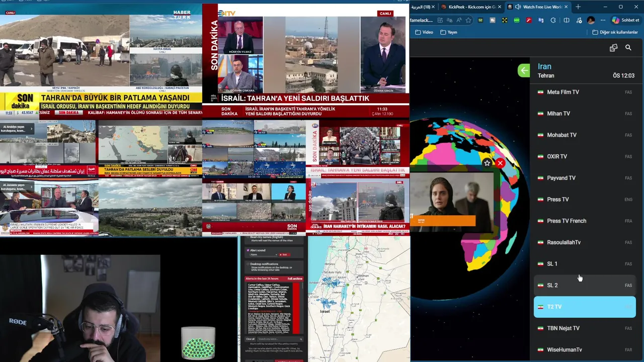
Task: Open a new browser tab with plus
Action: coord(578,7)
